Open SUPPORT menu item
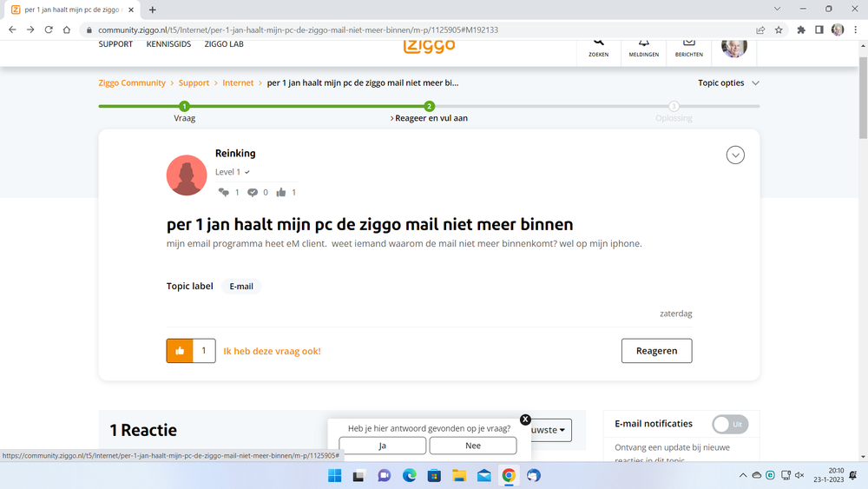Image resolution: width=868 pixels, height=489 pixels. tap(115, 44)
